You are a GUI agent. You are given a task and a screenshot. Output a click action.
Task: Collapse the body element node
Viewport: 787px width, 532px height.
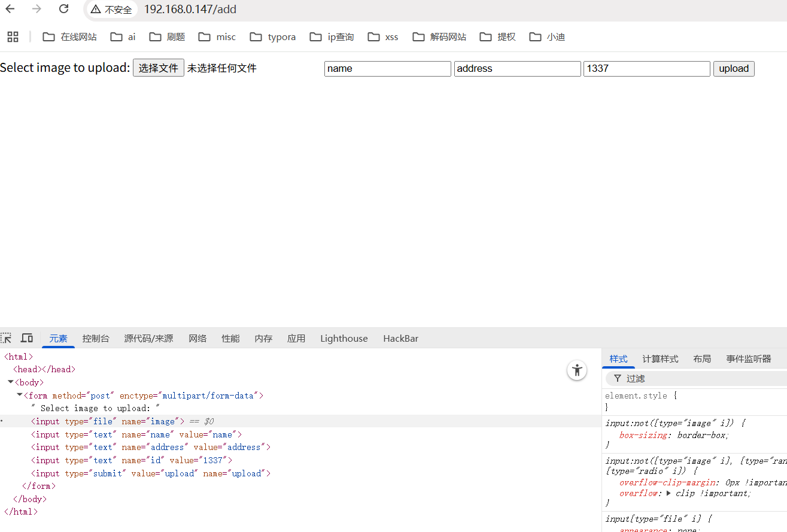coord(11,382)
